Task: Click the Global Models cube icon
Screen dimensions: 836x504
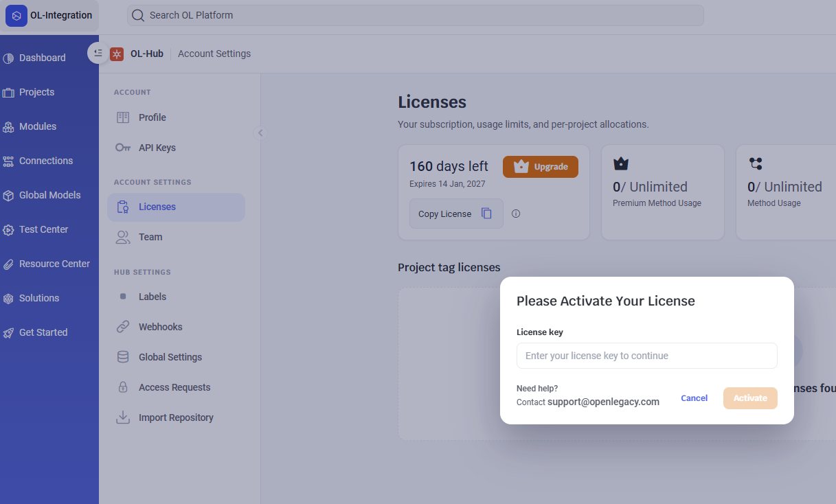Action: [x=8, y=195]
